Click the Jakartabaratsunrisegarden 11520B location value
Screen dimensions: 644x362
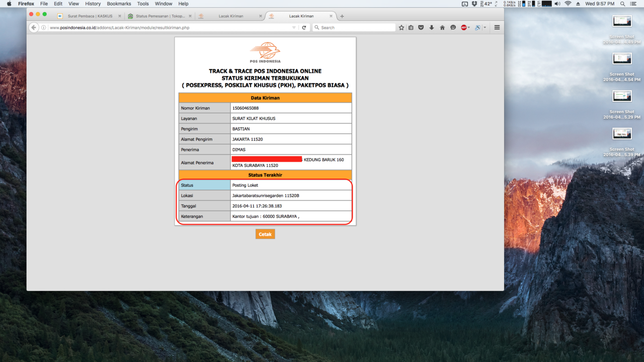point(266,196)
